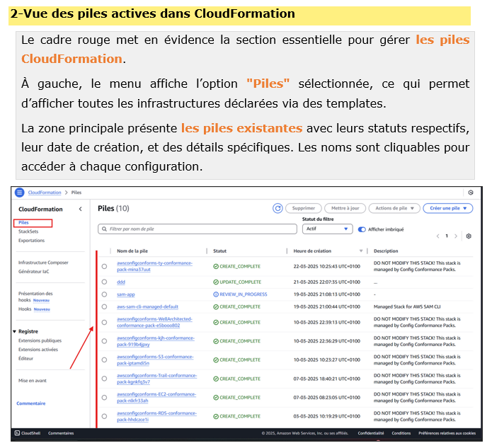Open Extensions activées in Registre
Screen dimensions: 492x448
[38, 350]
